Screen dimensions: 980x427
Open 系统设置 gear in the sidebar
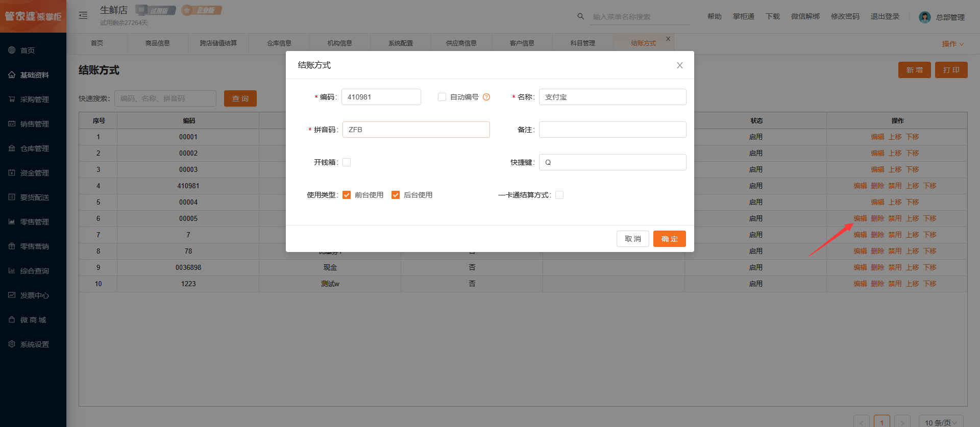click(x=12, y=344)
